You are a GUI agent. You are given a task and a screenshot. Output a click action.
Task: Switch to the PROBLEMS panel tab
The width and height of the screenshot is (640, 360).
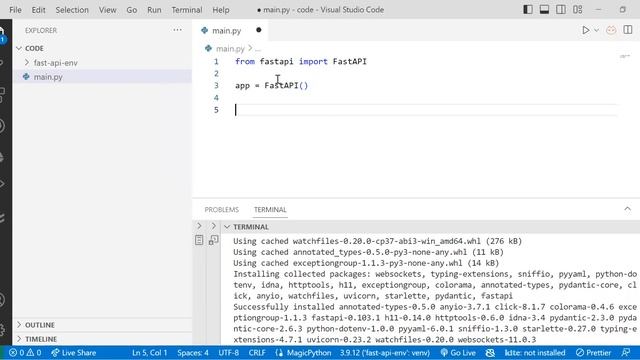point(222,209)
